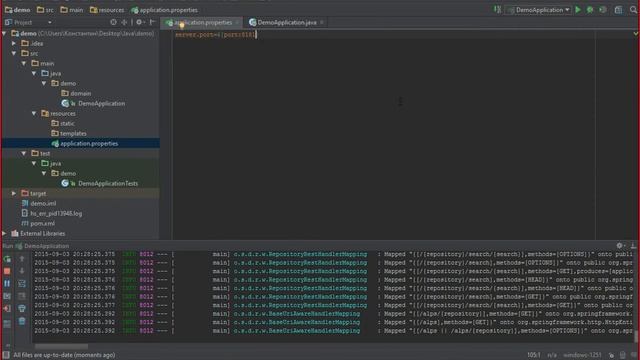Viewport: 640px width, 360px height.
Task: Run DemoApplication with the green play button
Action: coord(578,10)
